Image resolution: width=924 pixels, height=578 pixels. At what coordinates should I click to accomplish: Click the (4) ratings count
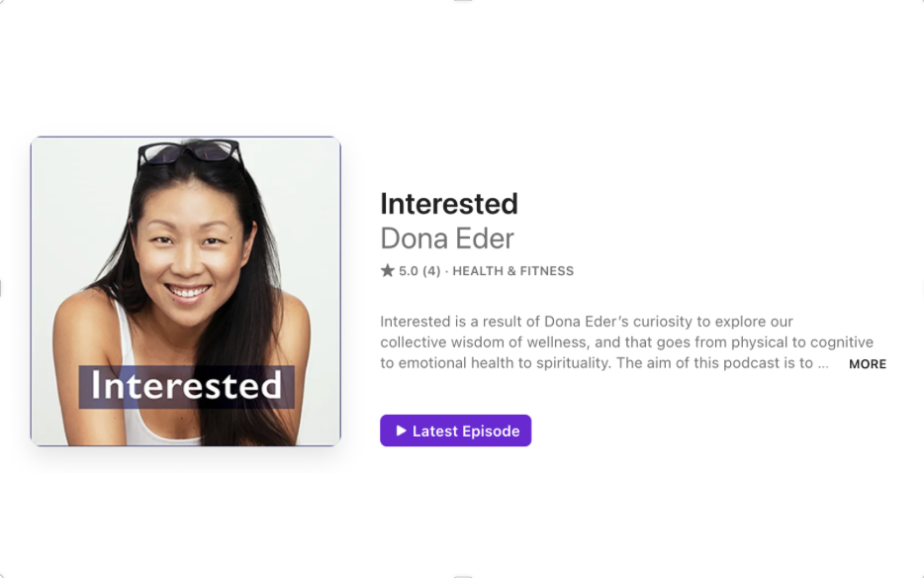[x=431, y=271]
